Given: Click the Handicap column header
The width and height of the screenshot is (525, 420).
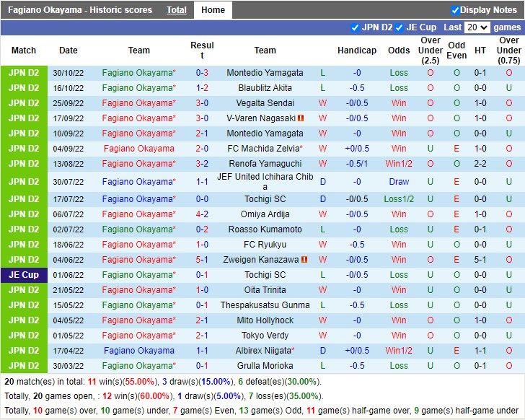Looking at the screenshot, I should (x=357, y=51).
